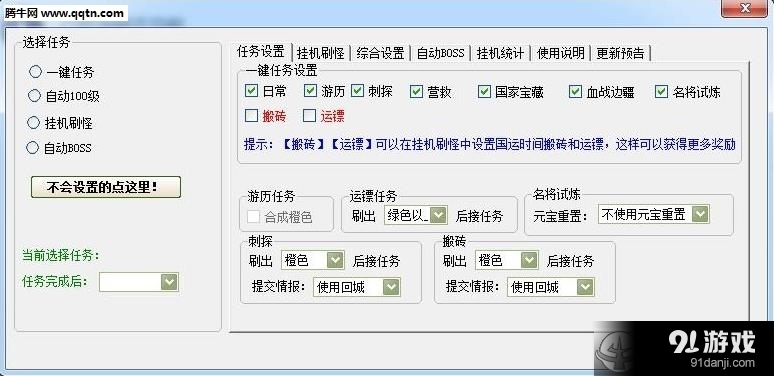The width and height of the screenshot is (774, 376).
Task: Toggle the 国家宝藏 checkbox
Action: tap(484, 91)
